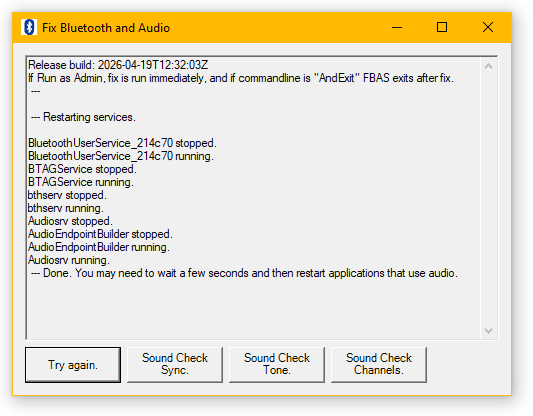Start the Sound Check Tone test
The width and height of the screenshot is (533, 416).
277,365
